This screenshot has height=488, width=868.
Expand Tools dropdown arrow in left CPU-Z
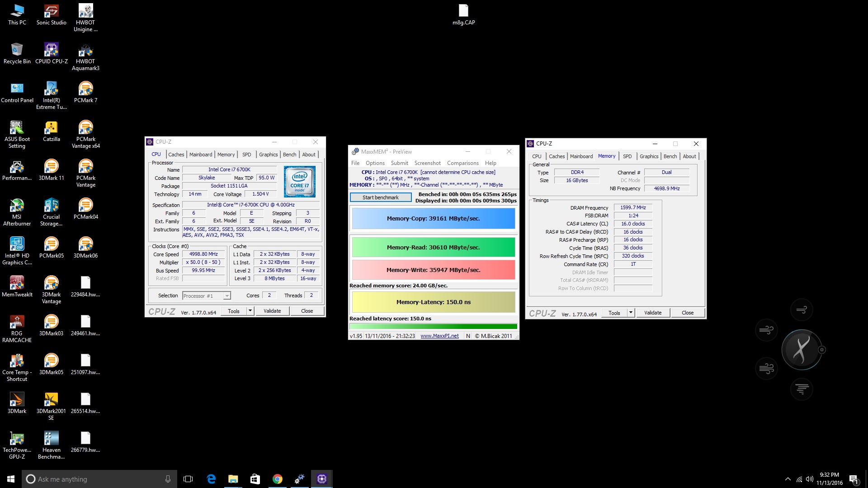pos(250,311)
